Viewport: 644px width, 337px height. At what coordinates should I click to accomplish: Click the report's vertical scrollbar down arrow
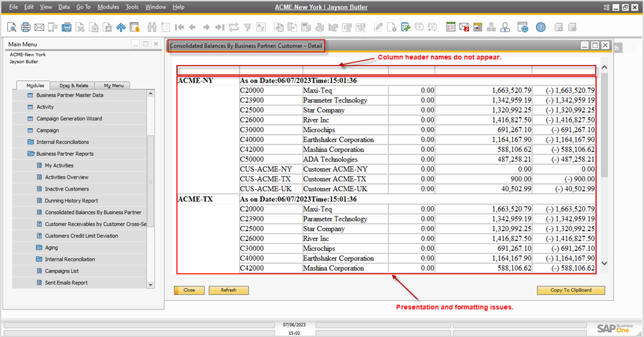604,263
